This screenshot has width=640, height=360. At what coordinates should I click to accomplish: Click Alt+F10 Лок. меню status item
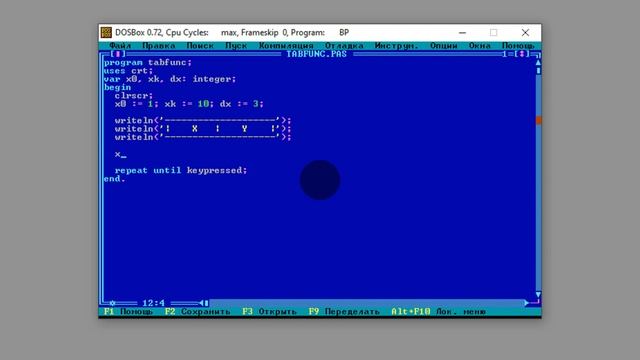pos(438,311)
